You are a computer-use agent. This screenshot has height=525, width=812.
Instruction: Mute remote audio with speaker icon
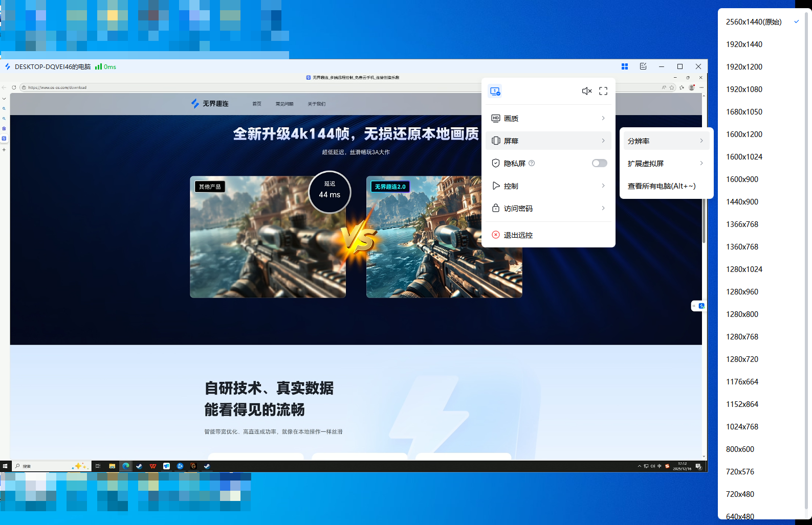[587, 91]
